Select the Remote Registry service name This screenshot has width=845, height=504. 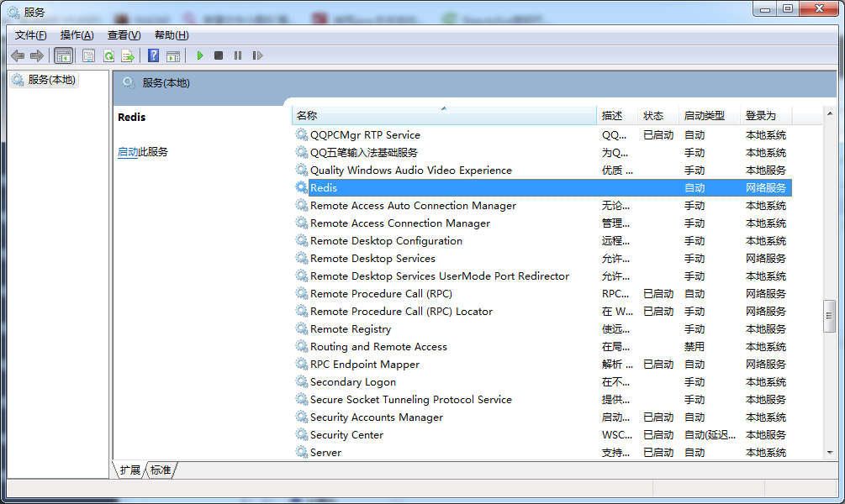pyautogui.click(x=351, y=329)
